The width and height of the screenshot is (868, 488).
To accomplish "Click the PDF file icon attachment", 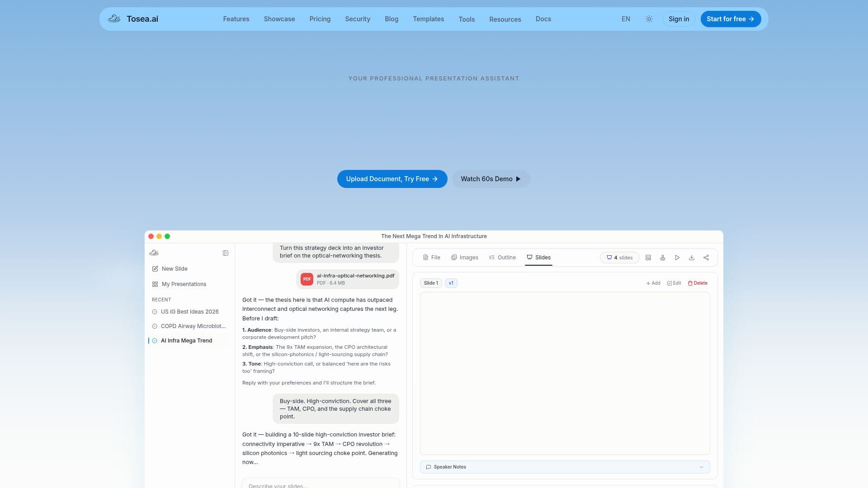I will (307, 279).
